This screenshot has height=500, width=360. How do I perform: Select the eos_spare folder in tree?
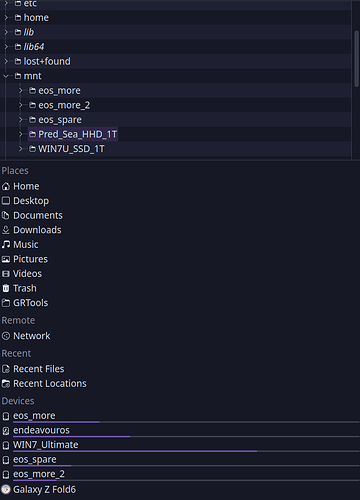55,120
